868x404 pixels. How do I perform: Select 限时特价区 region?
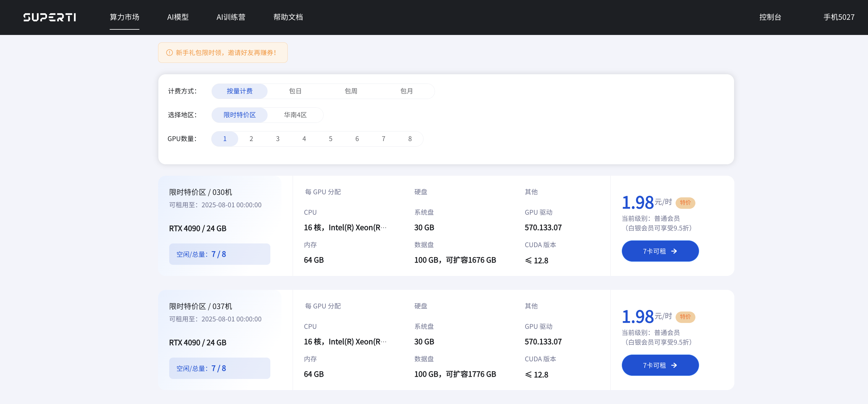(239, 115)
